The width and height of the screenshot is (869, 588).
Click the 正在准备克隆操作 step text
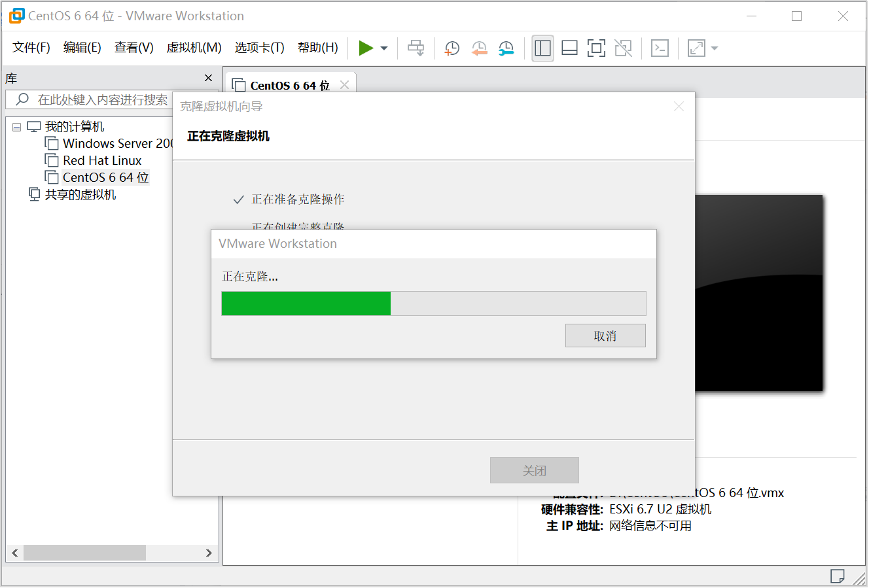pyautogui.click(x=298, y=199)
